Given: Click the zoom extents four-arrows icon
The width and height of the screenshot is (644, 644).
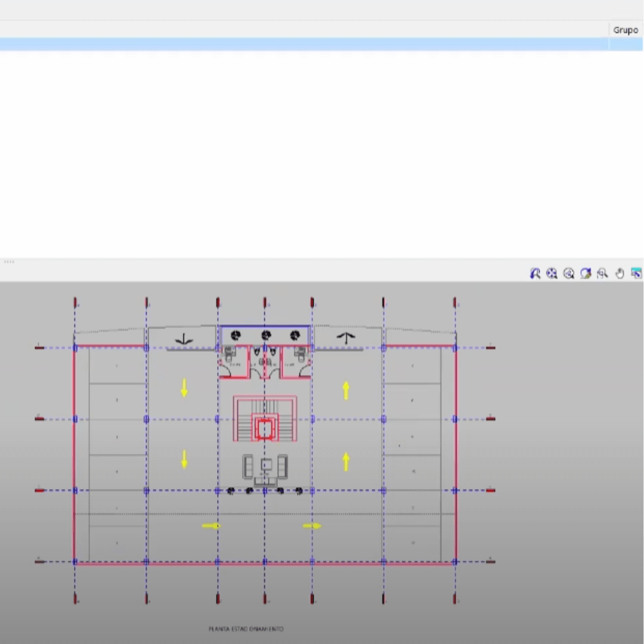Looking at the screenshot, I should 552,273.
